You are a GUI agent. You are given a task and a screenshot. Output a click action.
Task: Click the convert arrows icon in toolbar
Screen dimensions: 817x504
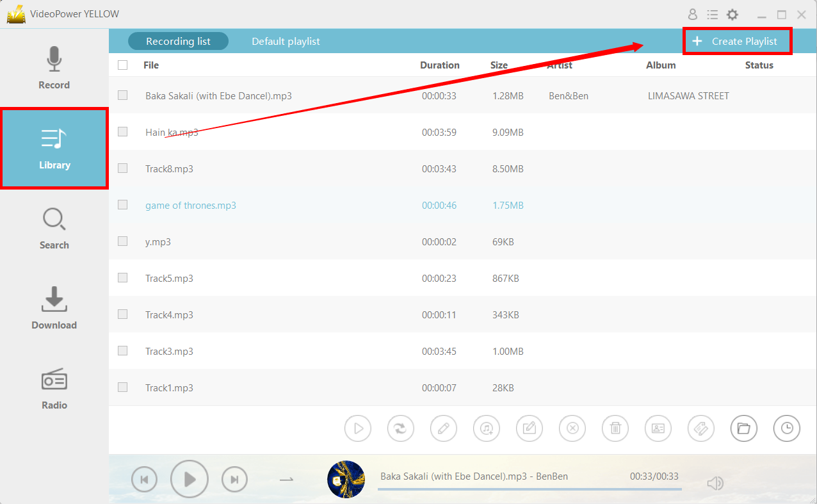[400, 428]
